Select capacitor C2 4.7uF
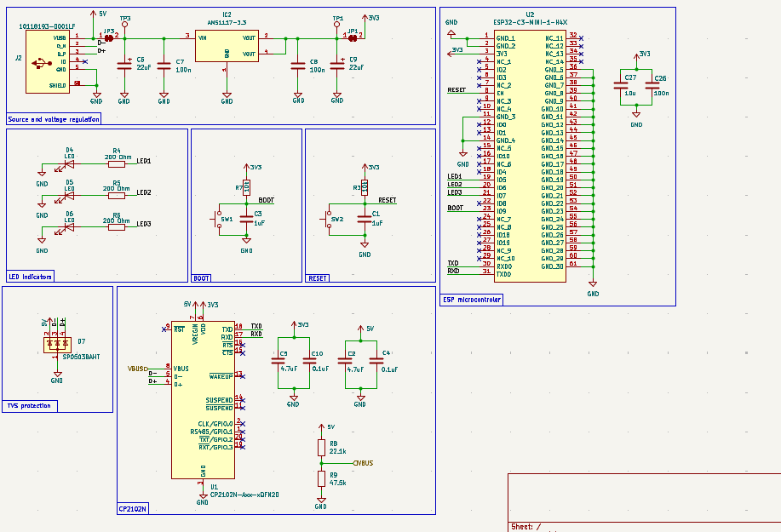 click(x=345, y=361)
